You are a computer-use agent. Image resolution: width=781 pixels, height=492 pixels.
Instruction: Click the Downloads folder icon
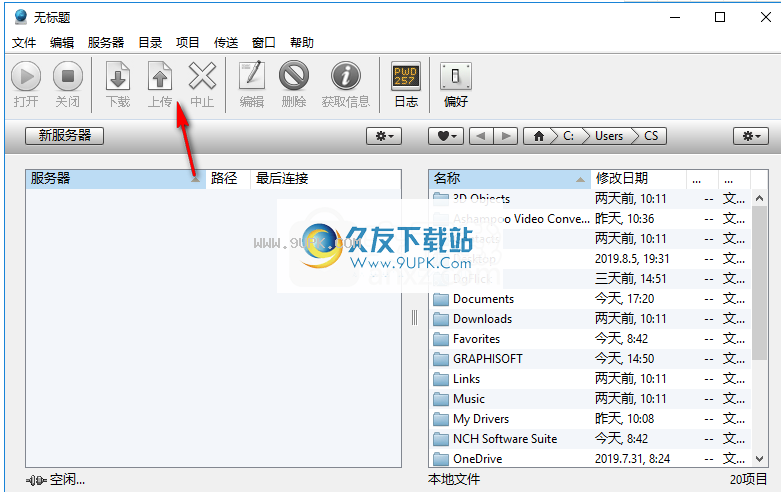point(441,319)
